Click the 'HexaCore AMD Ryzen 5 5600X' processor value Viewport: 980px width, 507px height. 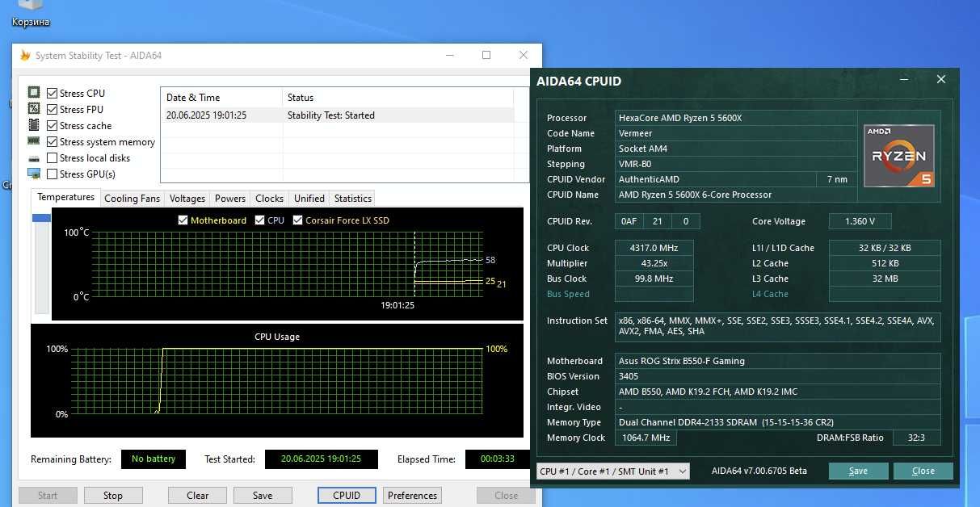pyautogui.click(x=735, y=118)
